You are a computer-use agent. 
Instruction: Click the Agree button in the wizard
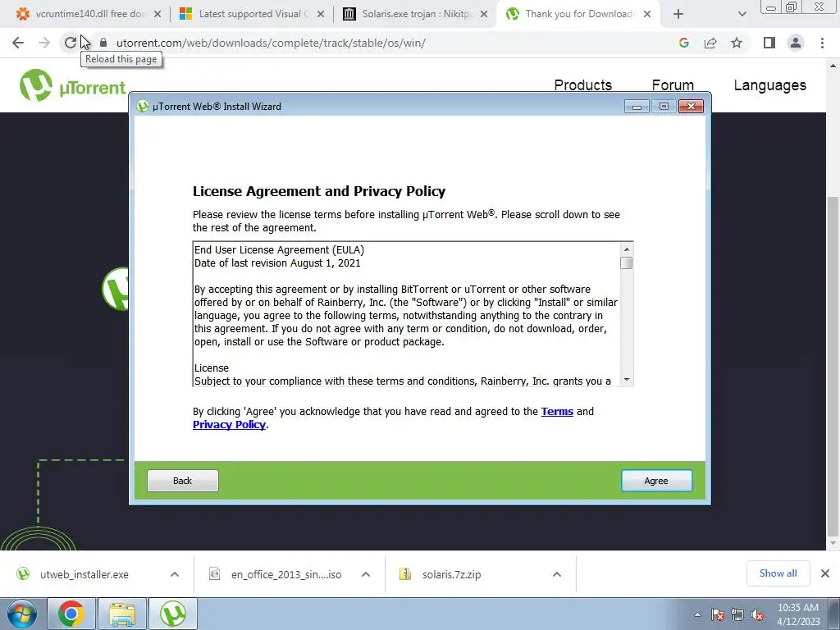coord(656,481)
